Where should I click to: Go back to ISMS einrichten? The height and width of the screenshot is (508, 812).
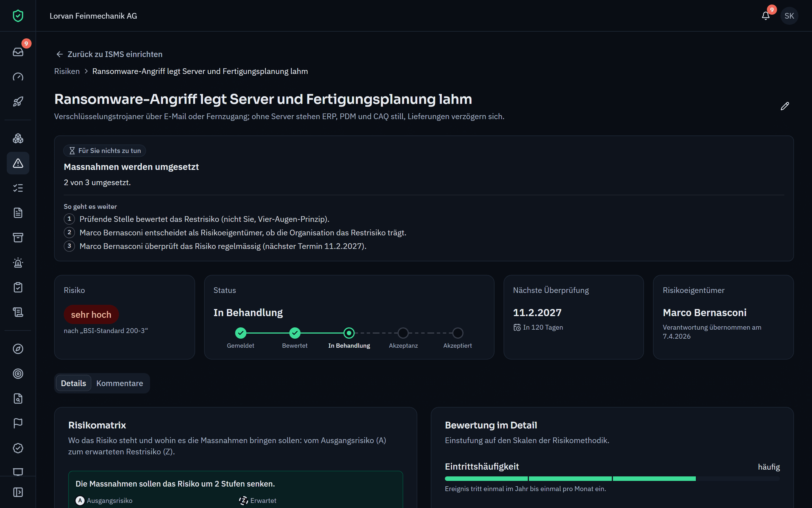(x=109, y=54)
